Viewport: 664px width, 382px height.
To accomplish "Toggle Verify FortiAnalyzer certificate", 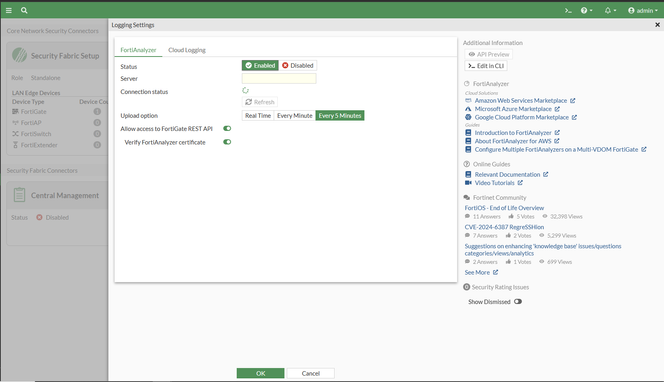I will [227, 142].
